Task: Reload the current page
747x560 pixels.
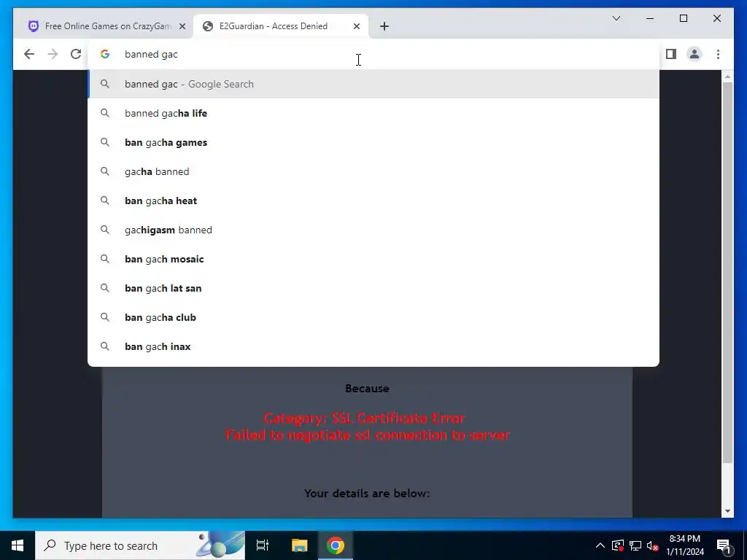Action: [x=76, y=54]
